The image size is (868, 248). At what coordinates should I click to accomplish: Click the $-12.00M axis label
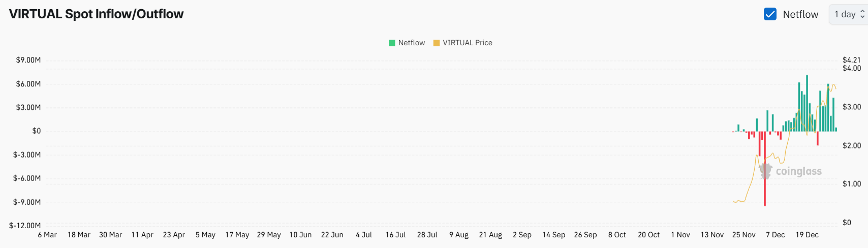(25, 225)
